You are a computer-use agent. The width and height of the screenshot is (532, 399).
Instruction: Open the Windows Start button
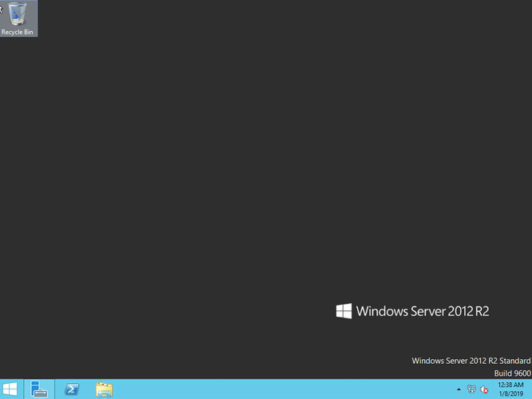[10, 389]
